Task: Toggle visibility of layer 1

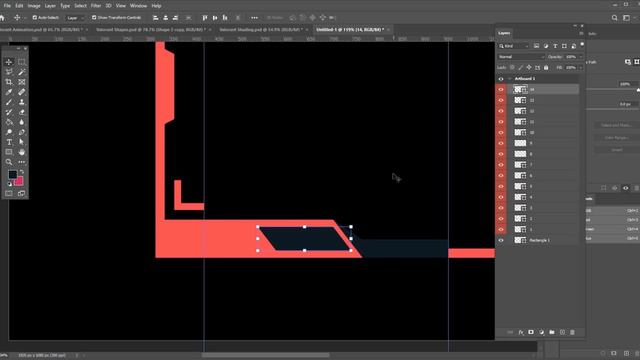Action: pyautogui.click(x=501, y=230)
